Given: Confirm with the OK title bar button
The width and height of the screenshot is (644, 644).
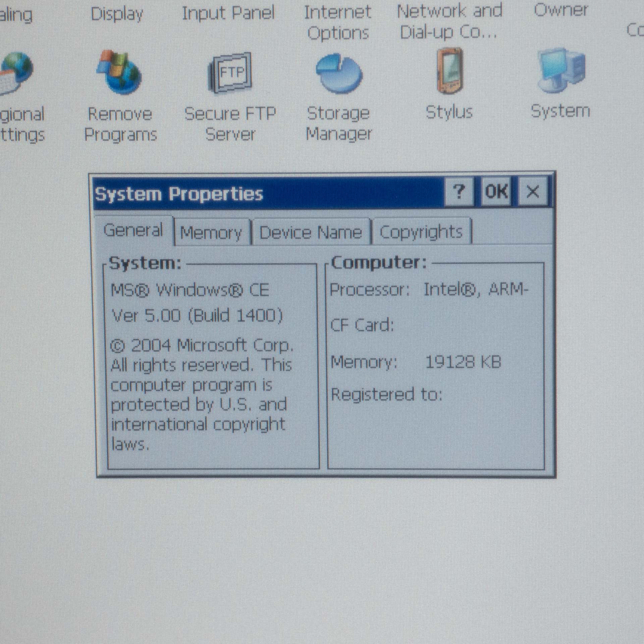Looking at the screenshot, I should [496, 191].
